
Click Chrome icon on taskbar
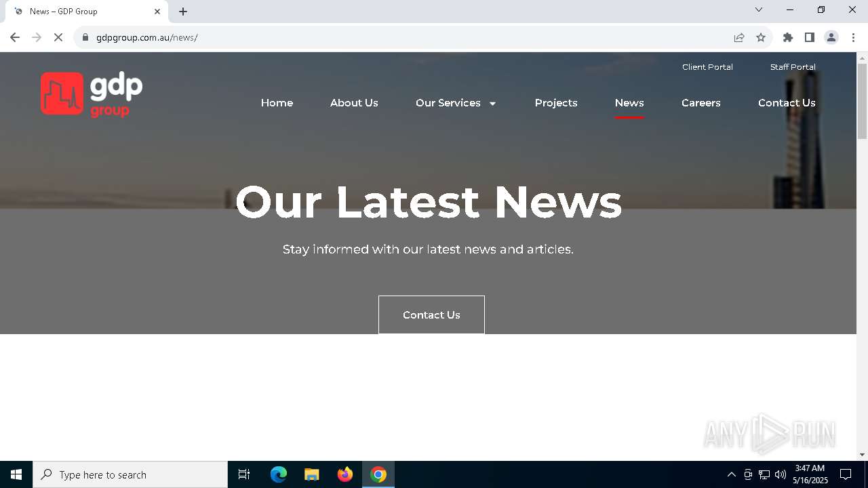(x=378, y=474)
